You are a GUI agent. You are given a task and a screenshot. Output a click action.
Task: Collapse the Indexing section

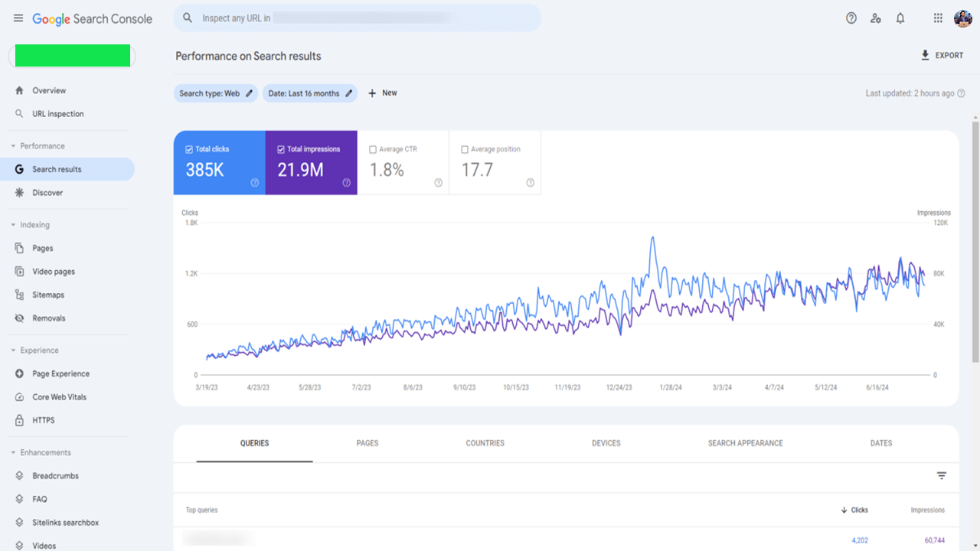(x=13, y=225)
